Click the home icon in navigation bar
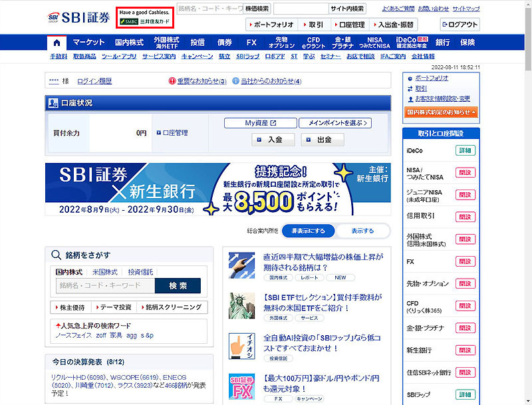 [x=57, y=42]
